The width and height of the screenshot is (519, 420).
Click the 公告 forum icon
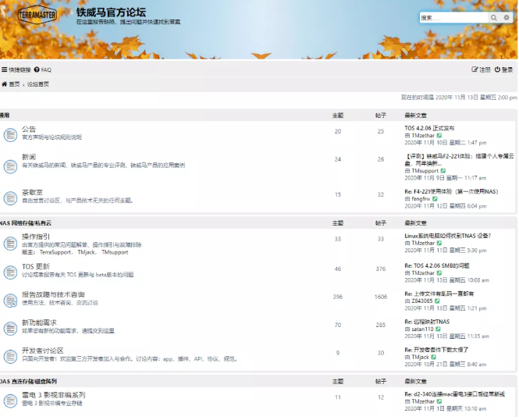click(x=10, y=134)
